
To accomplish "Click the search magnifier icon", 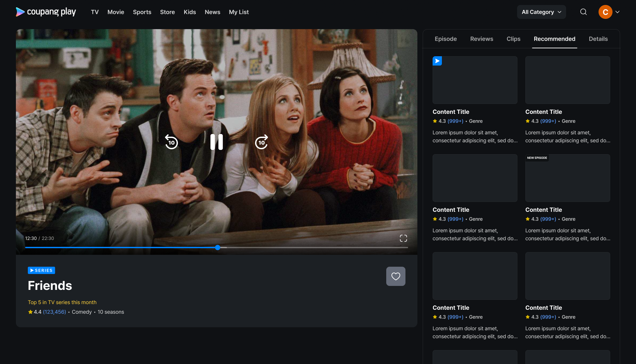I will pyautogui.click(x=583, y=12).
